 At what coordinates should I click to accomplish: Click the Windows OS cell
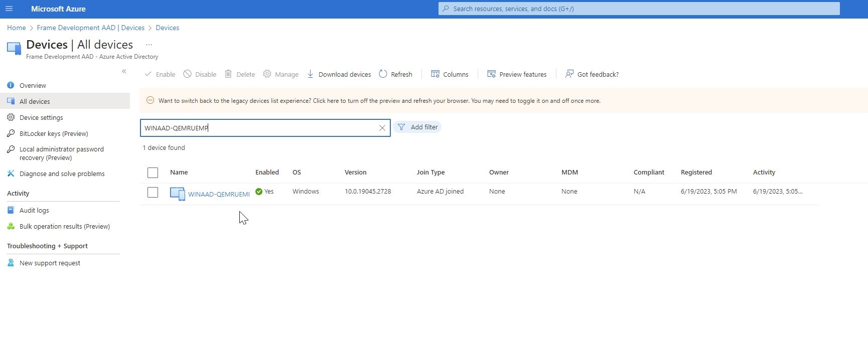(306, 191)
